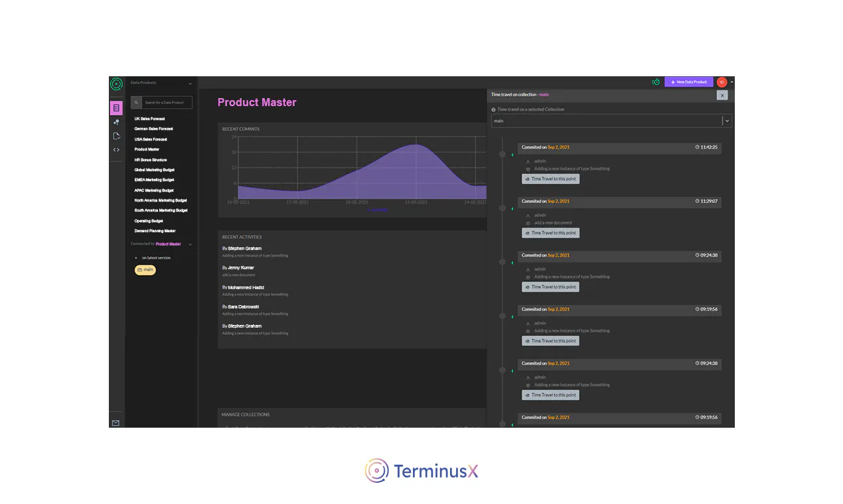Viewport: 843px width, 504px height.
Task: Open the main collection dropdown
Action: (611, 121)
